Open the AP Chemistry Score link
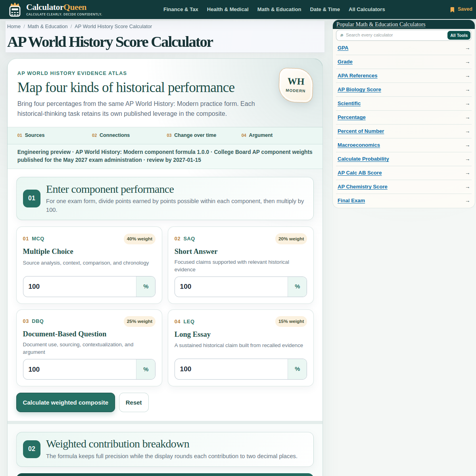Screen dimensions: 476x476 pos(363,187)
